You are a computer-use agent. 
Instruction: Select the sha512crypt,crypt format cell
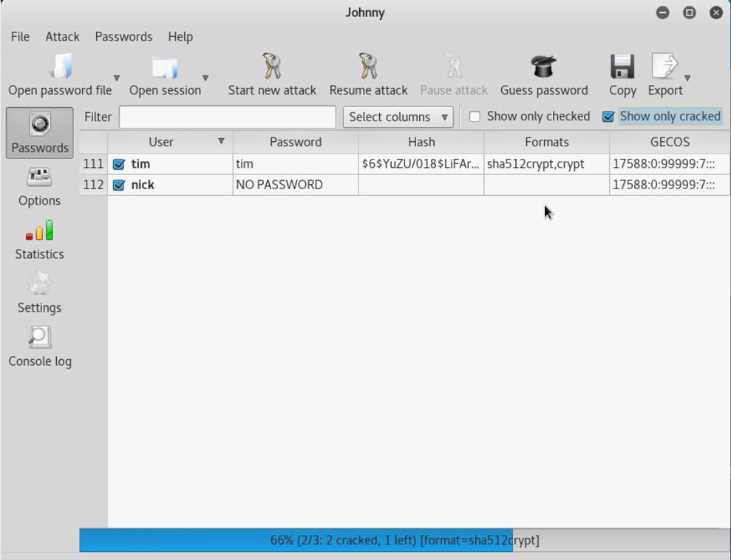(x=547, y=164)
